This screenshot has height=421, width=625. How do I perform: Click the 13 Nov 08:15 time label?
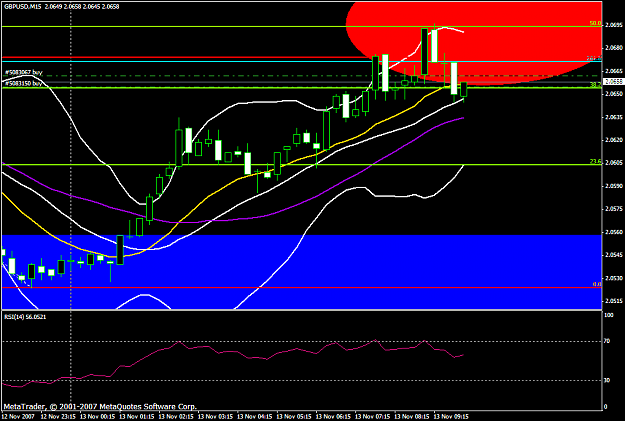[x=413, y=417]
